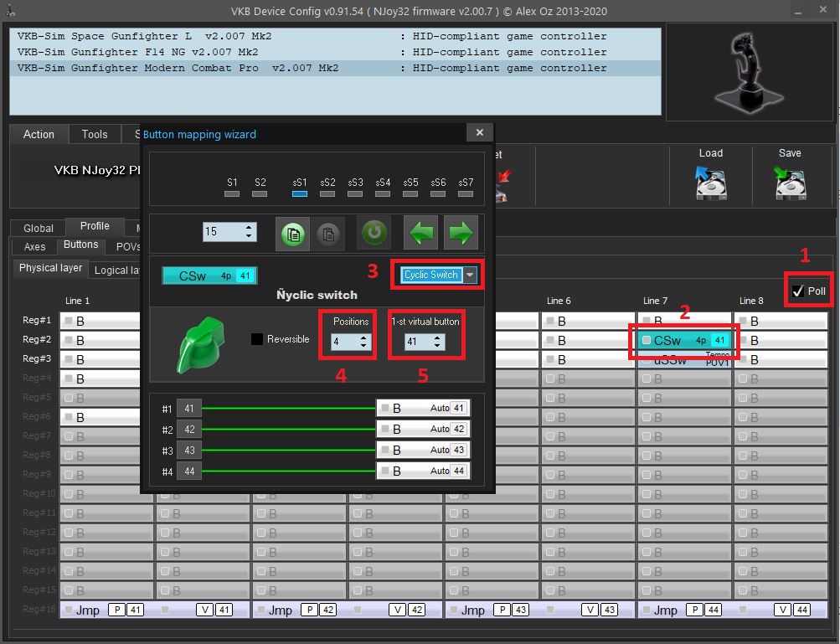Viewport: 840px width, 644px height.
Task: Click the #1 position box showing 41
Action: point(189,409)
